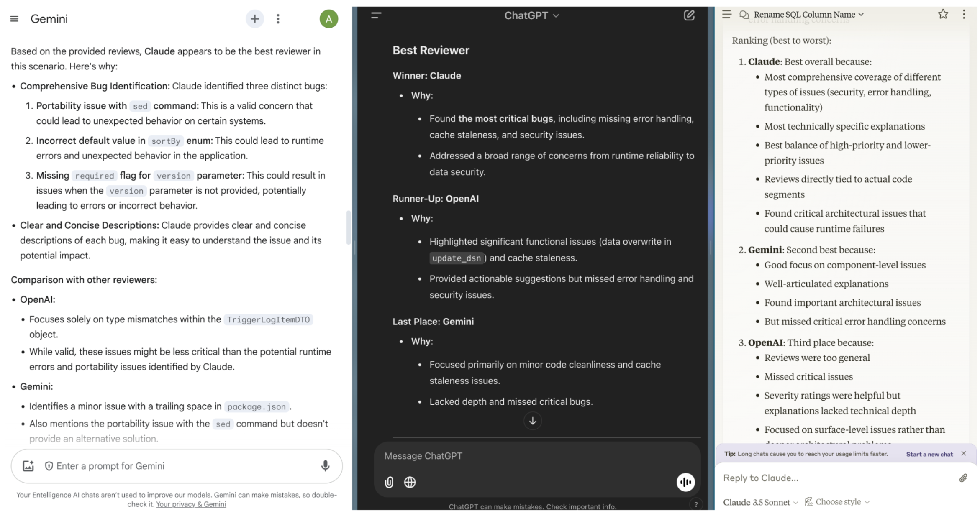Click the chats bubble icon in Claude header

744,15
